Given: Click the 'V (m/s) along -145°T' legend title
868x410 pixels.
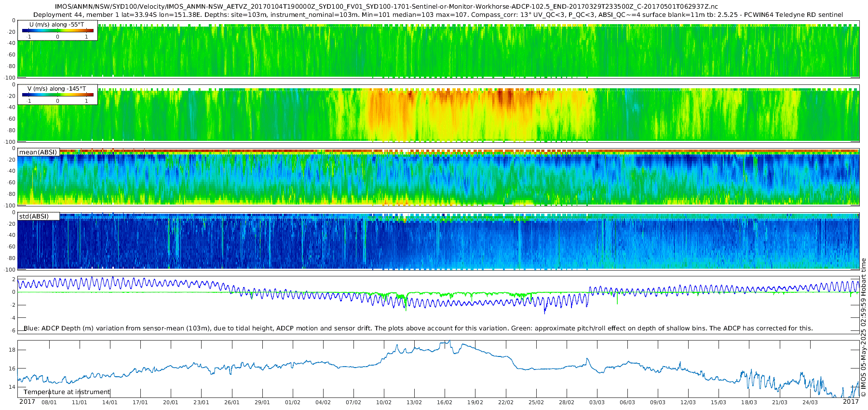Looking at the screenshot, I should tap(56, 89).
